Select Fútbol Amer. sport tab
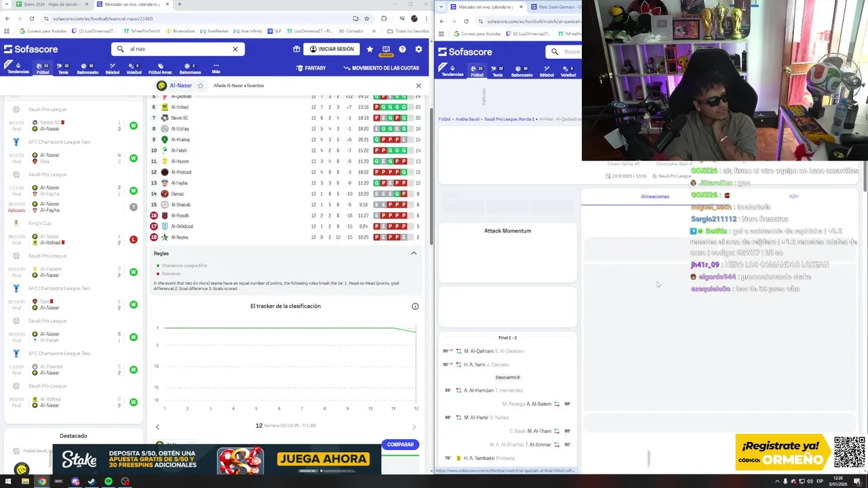This screenshot has width=868, height=488. click(x=160, y=69)
